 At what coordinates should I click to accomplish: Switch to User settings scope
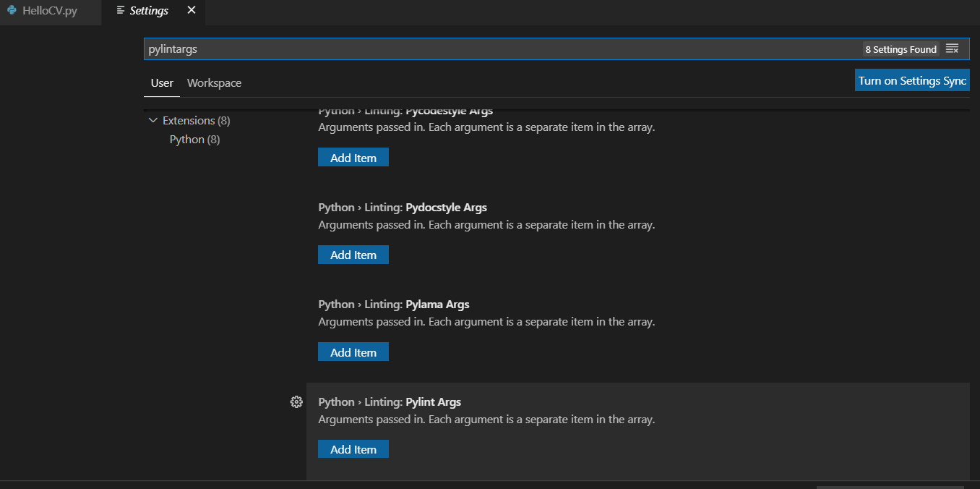tap(162, 82)
